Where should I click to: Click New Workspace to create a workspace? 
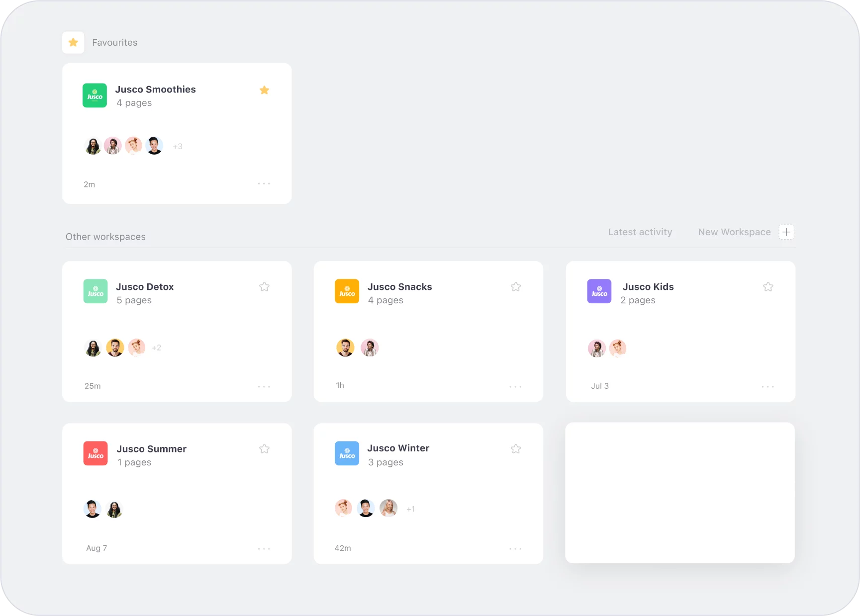735,232
